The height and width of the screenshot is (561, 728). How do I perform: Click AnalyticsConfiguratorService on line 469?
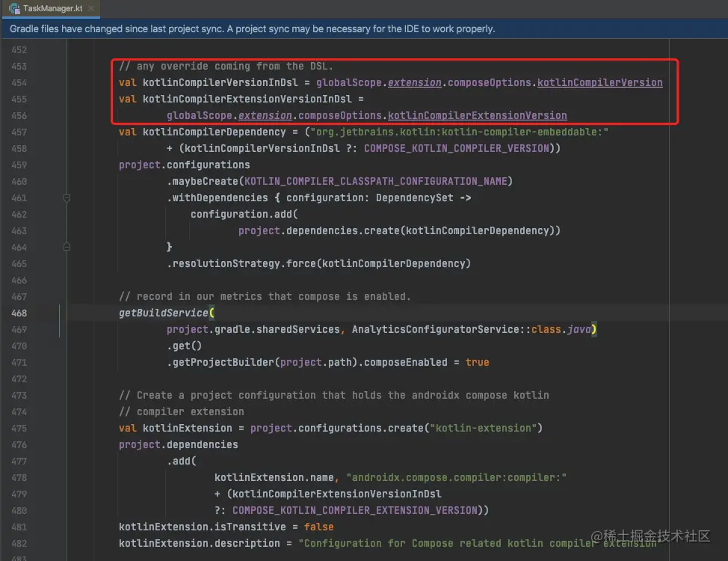pyautogui.click(x=435, y=330)
